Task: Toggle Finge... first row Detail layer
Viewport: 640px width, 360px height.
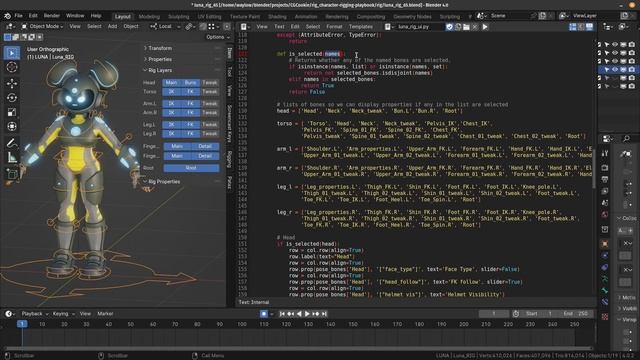Action: (205, 147)
